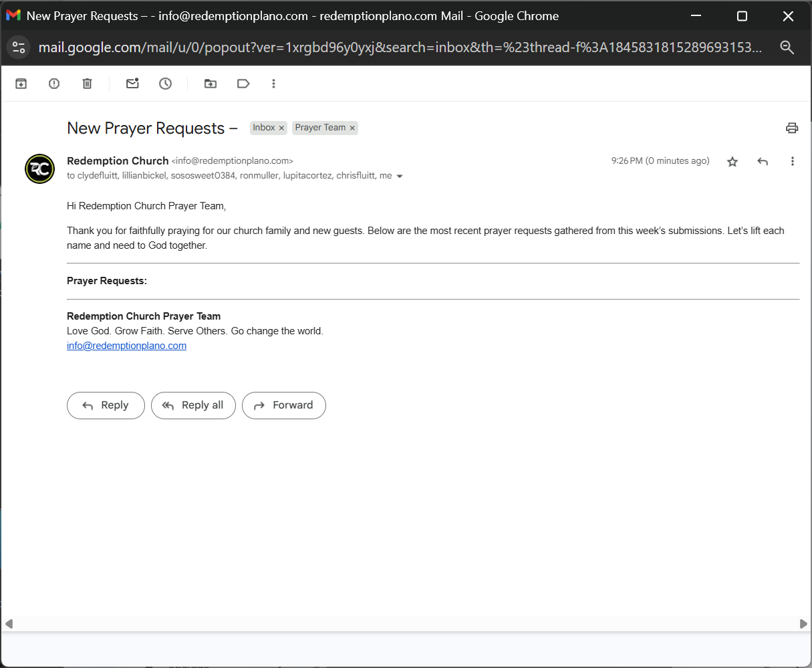Image resolution: width=812 pixels, height=668 pixels.
Task: Snooze the email with the clock icon
Action: click(x=165, y=84)
